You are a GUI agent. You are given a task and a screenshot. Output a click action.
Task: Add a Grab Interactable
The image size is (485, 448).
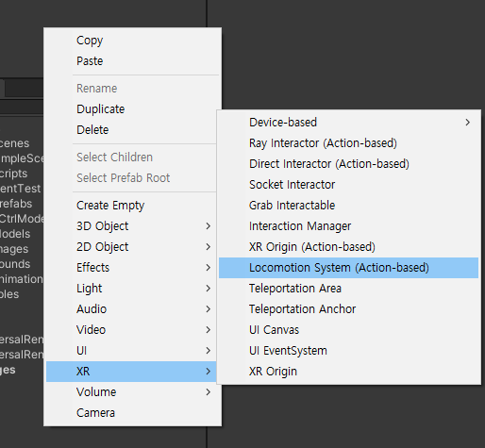point(348,206)
